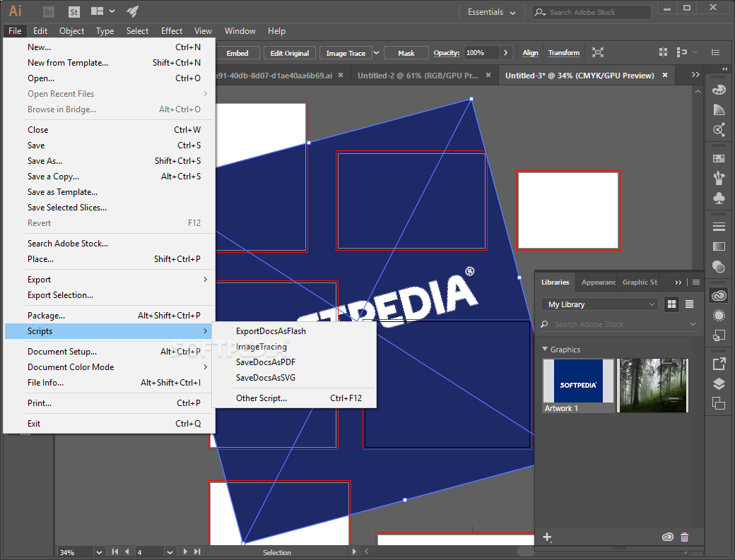Switch to the Appearance panel tab
This screenshot has height=560, width=735.
(x=599, y=282)
